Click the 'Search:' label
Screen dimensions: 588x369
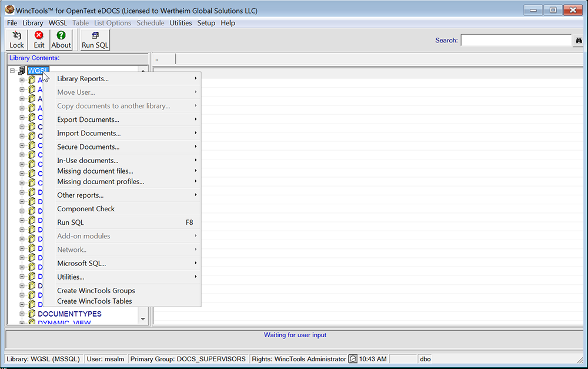click(446, 40)
